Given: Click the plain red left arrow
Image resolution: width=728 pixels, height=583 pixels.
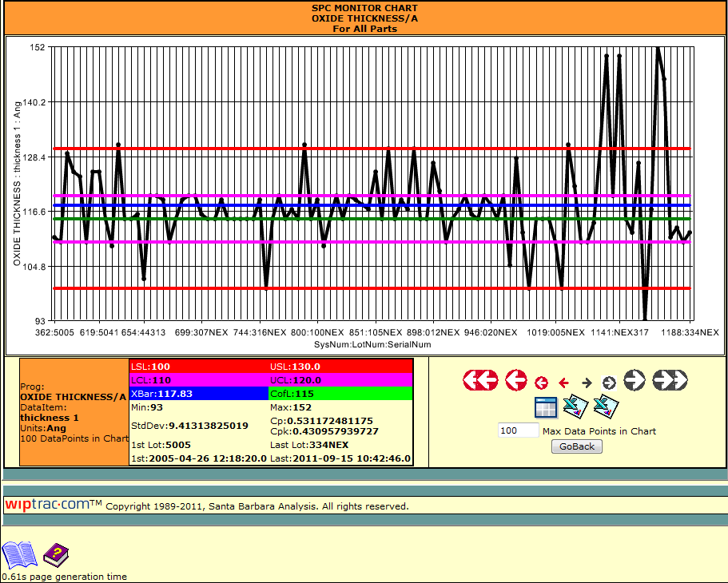Looking at the screenshot, I should pos(563,383).
